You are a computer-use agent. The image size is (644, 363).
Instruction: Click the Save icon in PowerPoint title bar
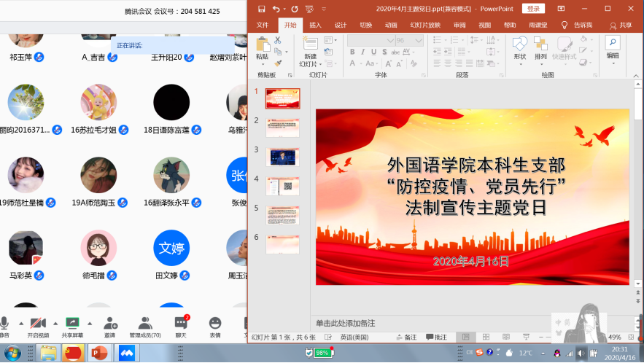[x=260, y=9]
